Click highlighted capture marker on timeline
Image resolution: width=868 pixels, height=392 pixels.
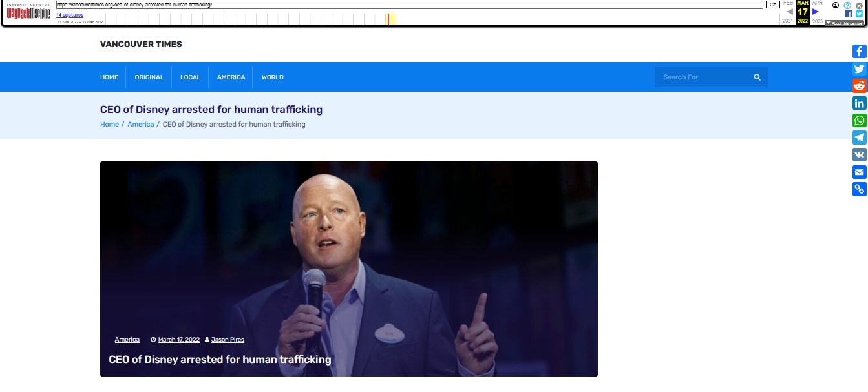(388, 19)
